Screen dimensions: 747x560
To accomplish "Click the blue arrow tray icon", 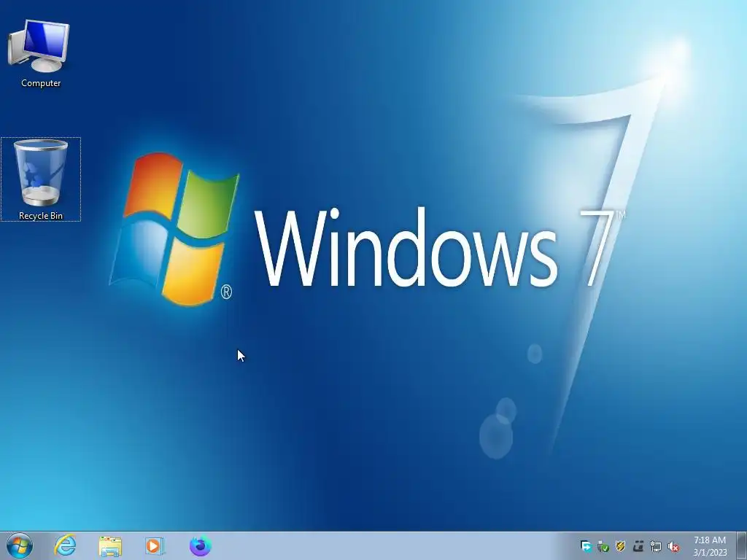I will tap(586, 546).
